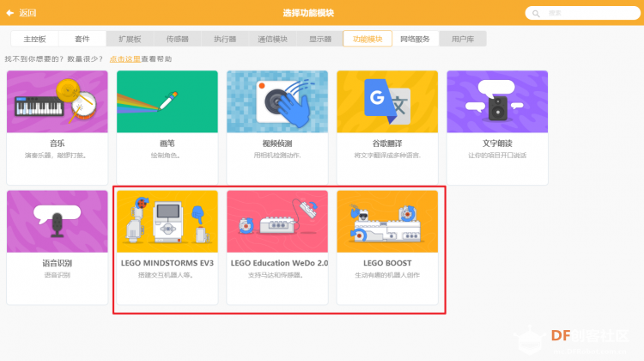The height and width of the screenshot is (361, 644).
Task: Click the 文字朗读 title text
Action: click(497, 144)
